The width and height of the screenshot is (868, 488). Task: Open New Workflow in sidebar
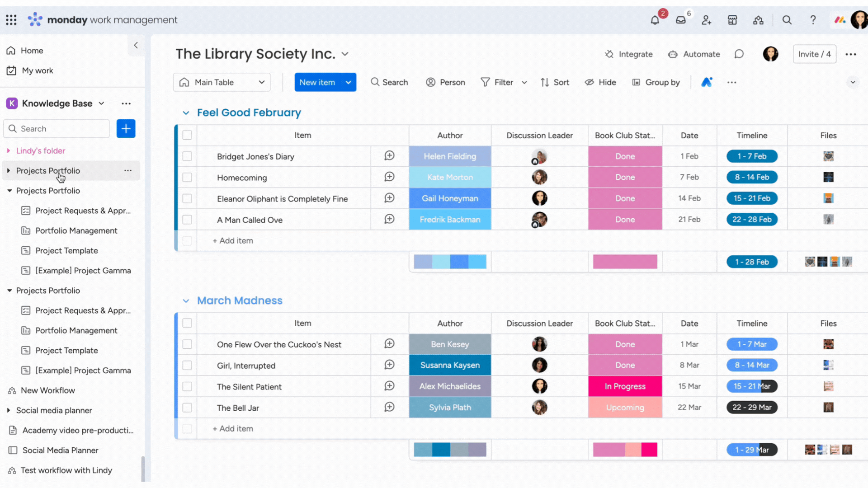[x=48, y=390]
